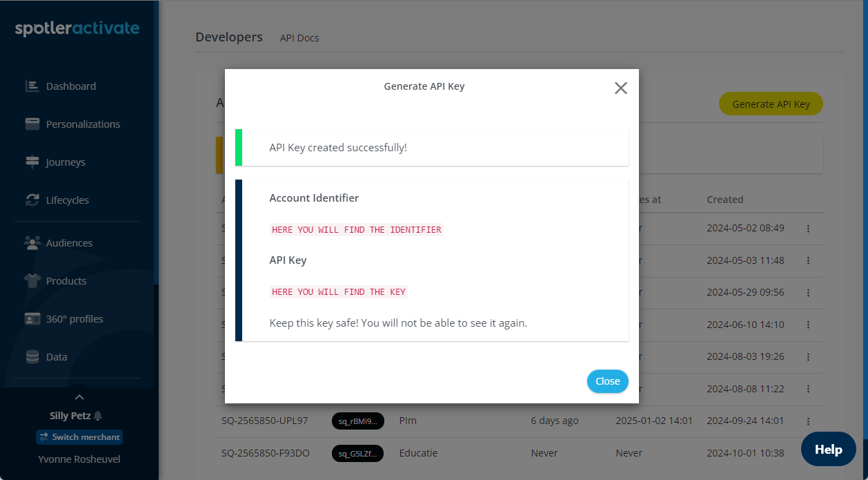Screen dimensions: 868x480
Task: Close the Generate API Key dialog with X
Action: point(621,88)
